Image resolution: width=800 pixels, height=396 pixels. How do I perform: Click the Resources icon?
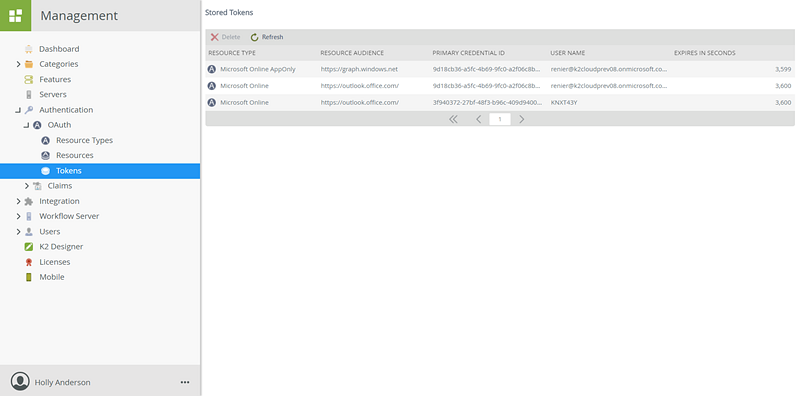tap(45, 156)
